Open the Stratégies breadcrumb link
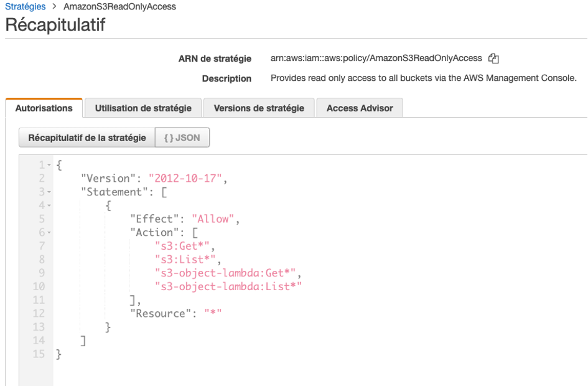 (x=25, y=6)
